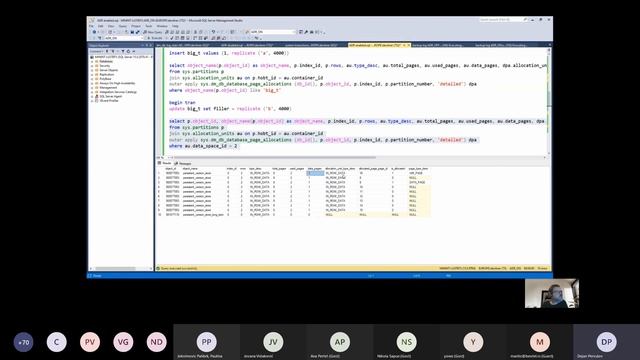The width and height of the screenshot is (640, 360).
Task: Click 'begin tran' line in the editor
Action: click(x=182, y=102)
